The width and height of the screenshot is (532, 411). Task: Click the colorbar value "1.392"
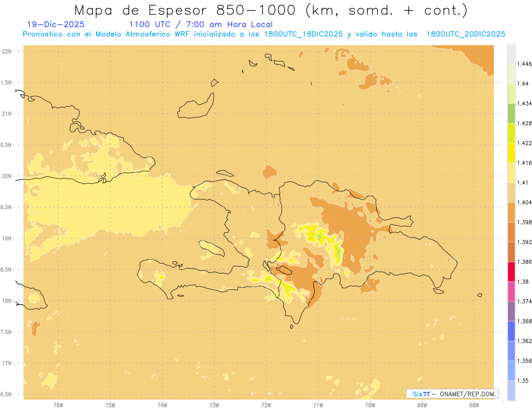click(524, 242)
